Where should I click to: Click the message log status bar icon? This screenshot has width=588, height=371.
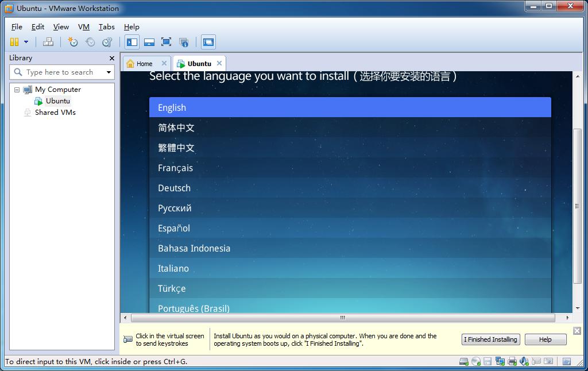(567, 361)
